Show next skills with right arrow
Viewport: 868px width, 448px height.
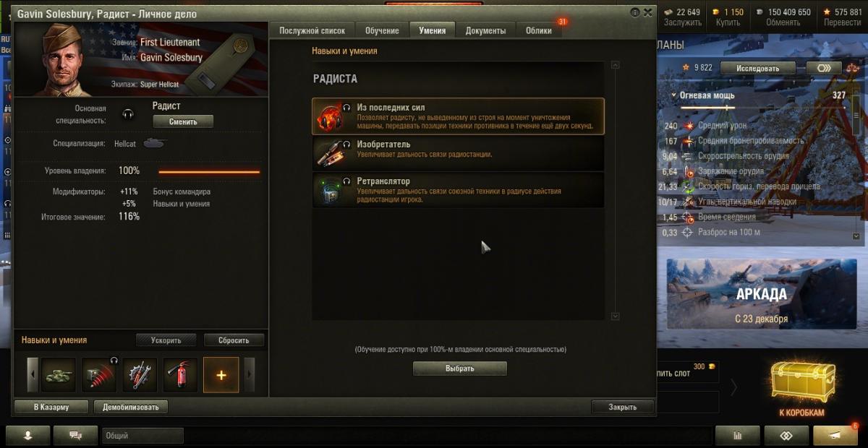click(x=250, y=375)
